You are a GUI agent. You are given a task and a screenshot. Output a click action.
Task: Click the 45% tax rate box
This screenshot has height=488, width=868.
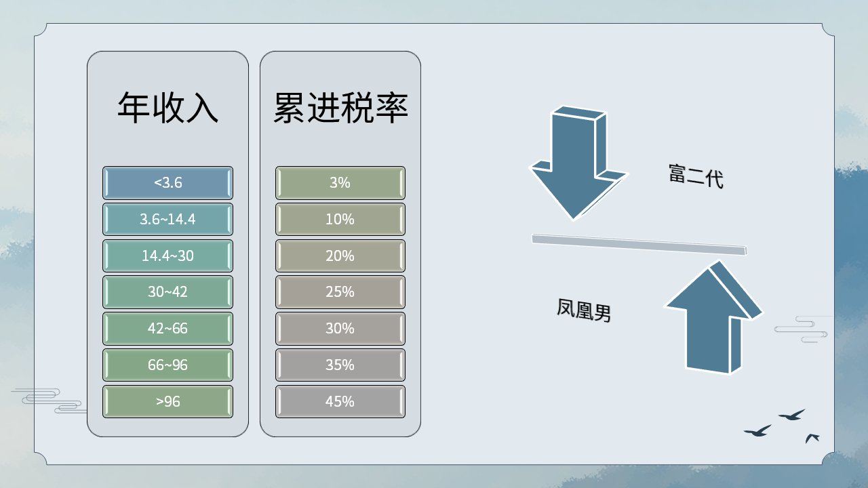pyautogui.click(x=340, y=402)
